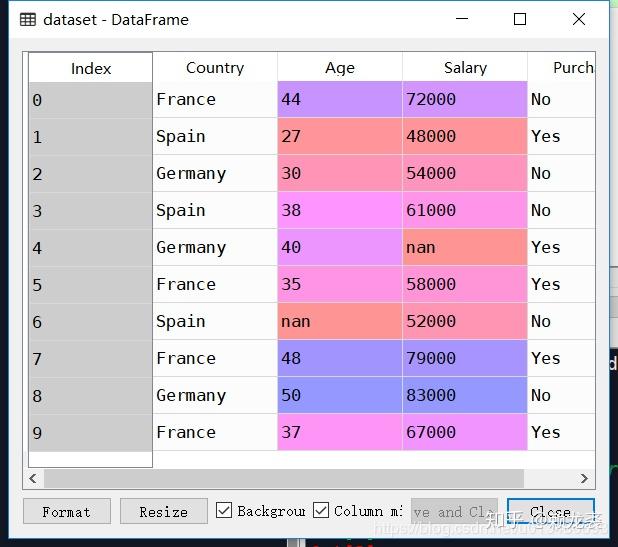Select the Age cell with value 30
Image resolution: width=618 pixels, height=547 pixels.
pos(340,173)
